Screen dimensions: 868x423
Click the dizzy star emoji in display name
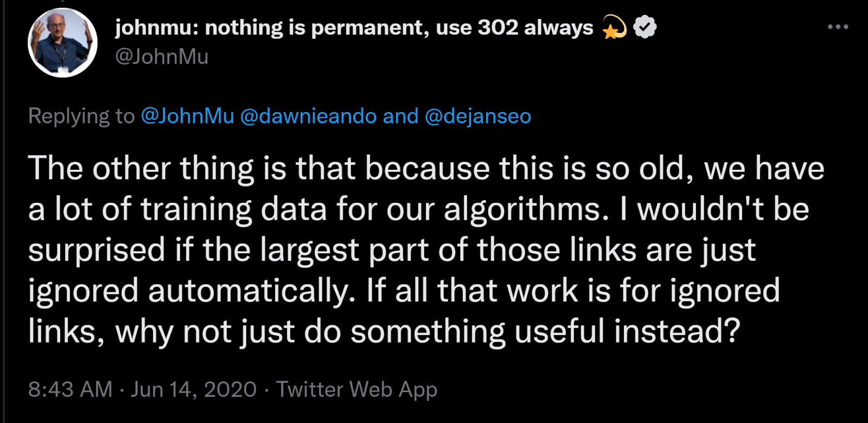tap(614, 28)
